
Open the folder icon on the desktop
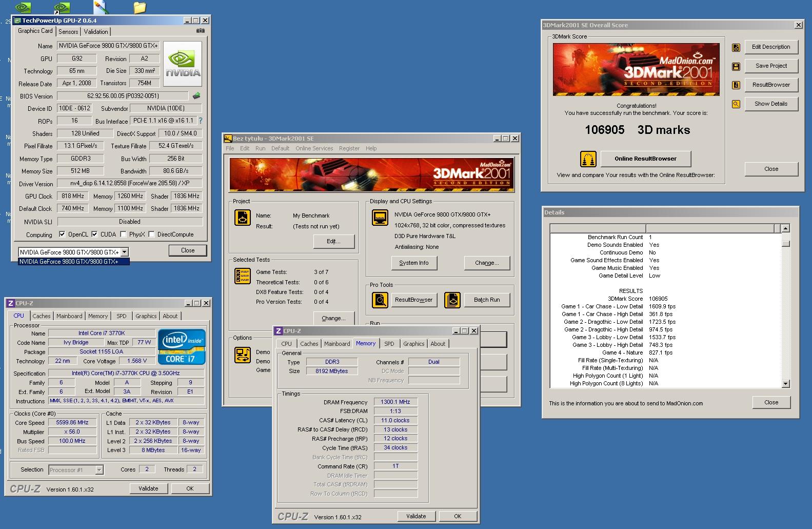click(x=140, y=7)
